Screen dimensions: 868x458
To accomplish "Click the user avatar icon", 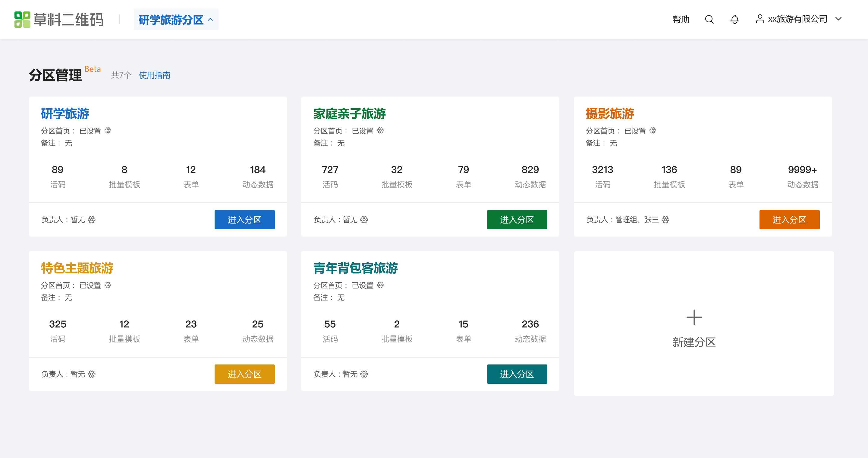I will (759, 19).
